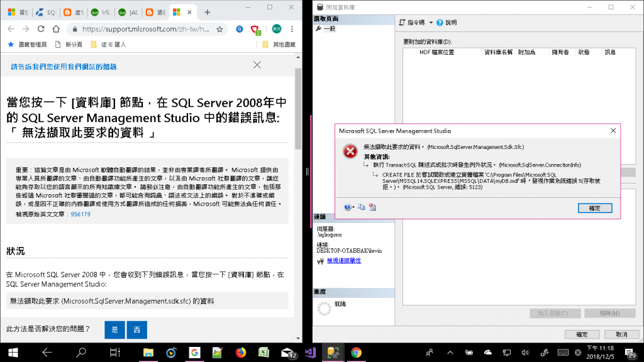The width and height of the screenshot is (644, 362).
Task: Click the red error icon in the dialog
Action: coord(350,151)
